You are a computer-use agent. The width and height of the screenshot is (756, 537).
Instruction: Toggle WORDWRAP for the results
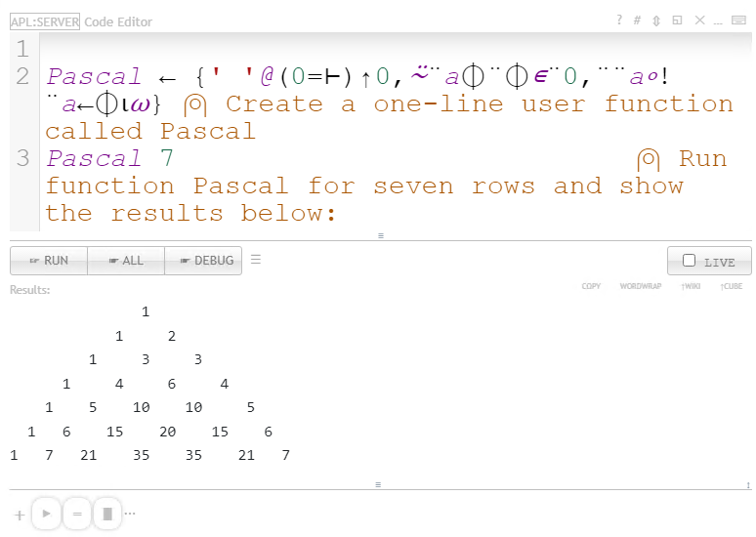pos(640,287)
